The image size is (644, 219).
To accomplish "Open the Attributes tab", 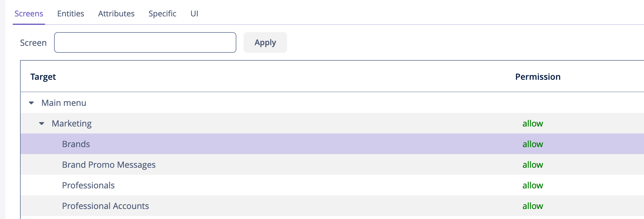I will pos(116,14).
